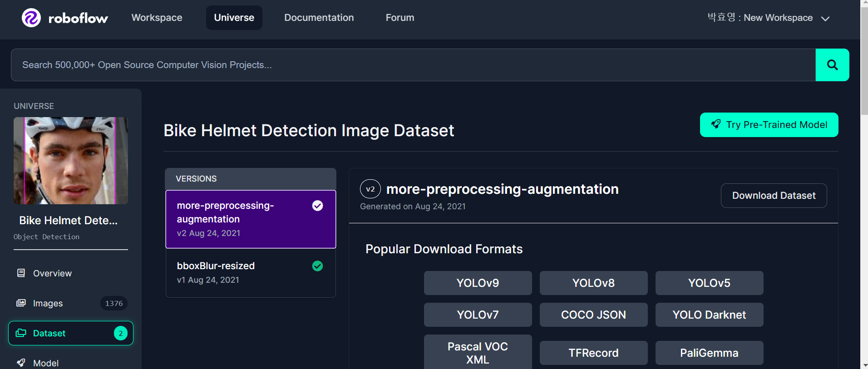Choose the YOLOv5 download format
Viewport: 868px width, 369px height.
point(710,283)
